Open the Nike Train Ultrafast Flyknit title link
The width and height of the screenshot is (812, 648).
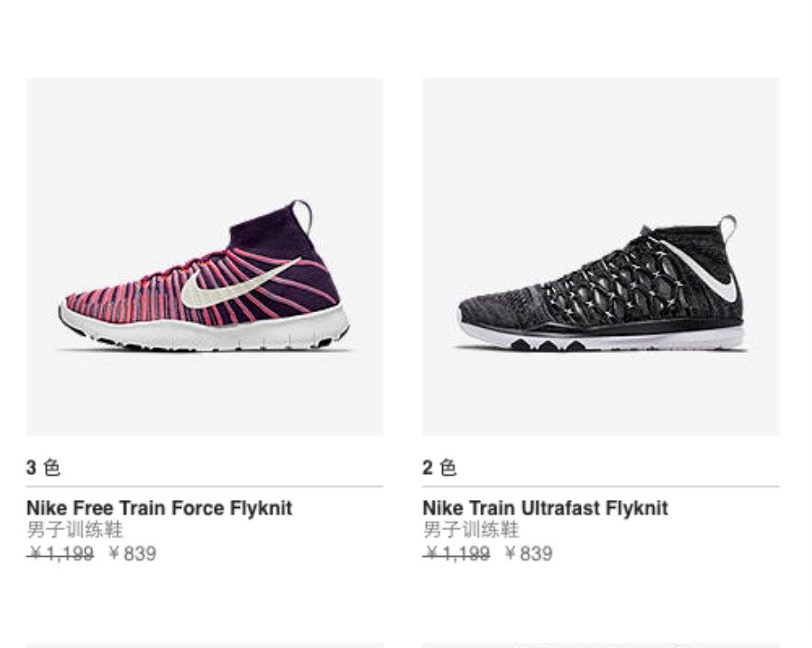click(x=545, y=508)
